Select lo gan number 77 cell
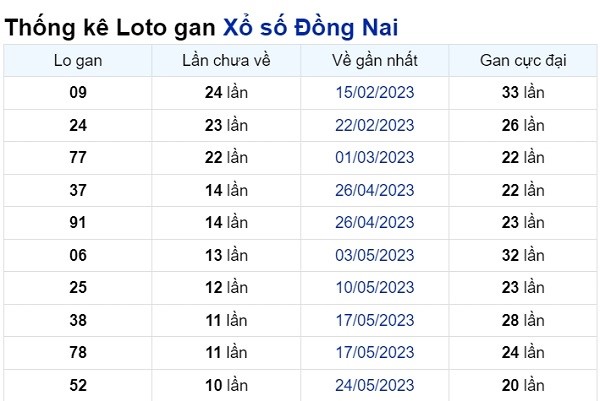This screenshot has width=600, height=401. 78,158
